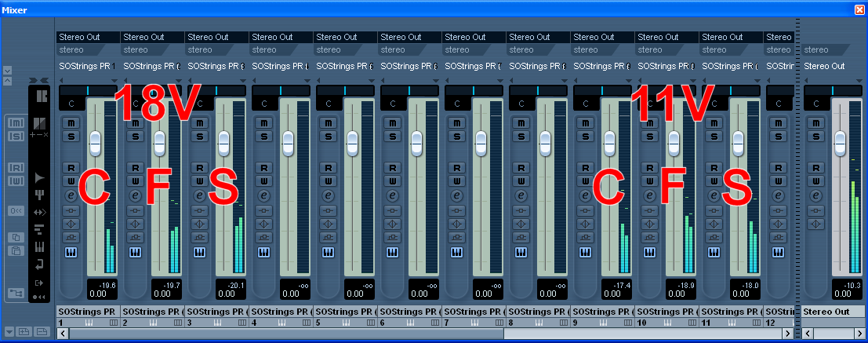Click the routing icon at bottom of left strip
This screenshot has width=868, height=343.
16,293
